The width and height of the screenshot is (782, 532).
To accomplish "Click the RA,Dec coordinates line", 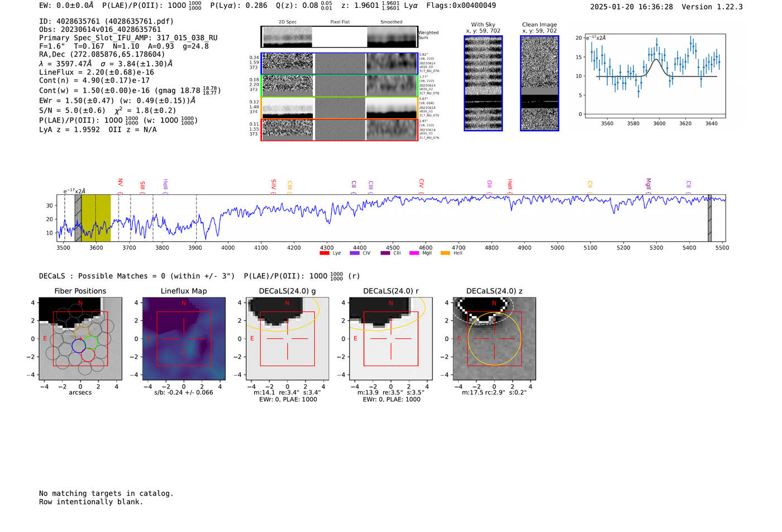I will coord(102,55).
